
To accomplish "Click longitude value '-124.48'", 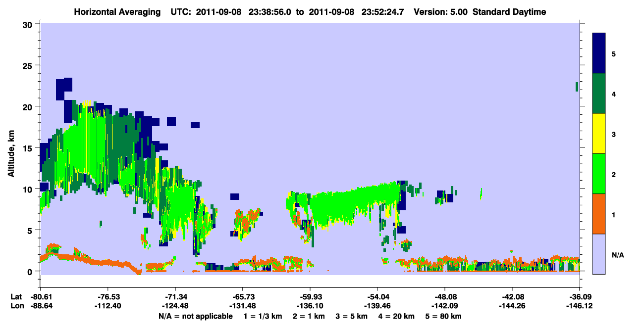I will coord(175,306).
